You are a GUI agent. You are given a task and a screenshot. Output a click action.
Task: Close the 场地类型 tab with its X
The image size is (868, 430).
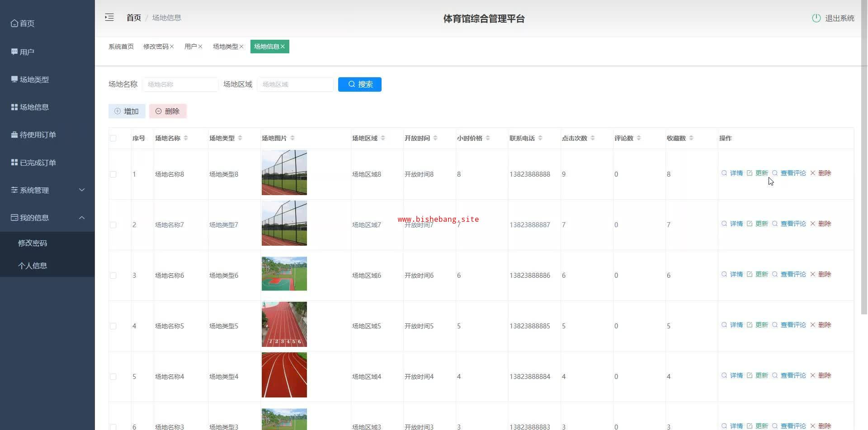click(x=241, y=47)
